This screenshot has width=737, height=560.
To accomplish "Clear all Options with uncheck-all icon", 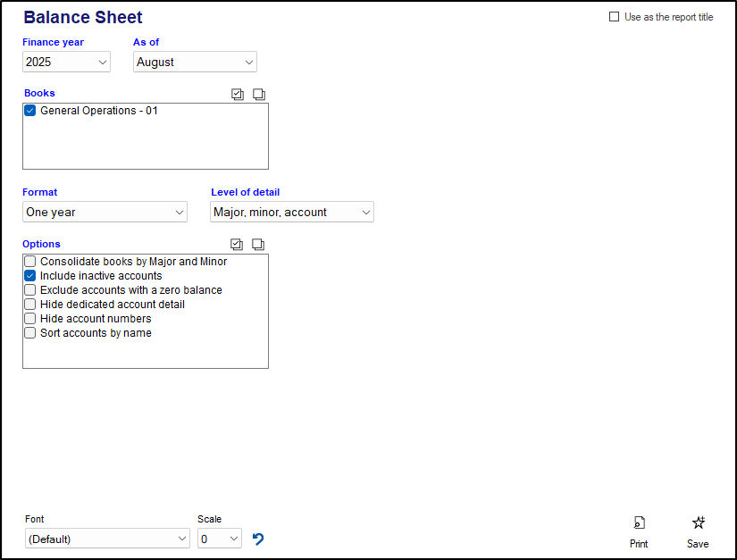I will [259, 244].
